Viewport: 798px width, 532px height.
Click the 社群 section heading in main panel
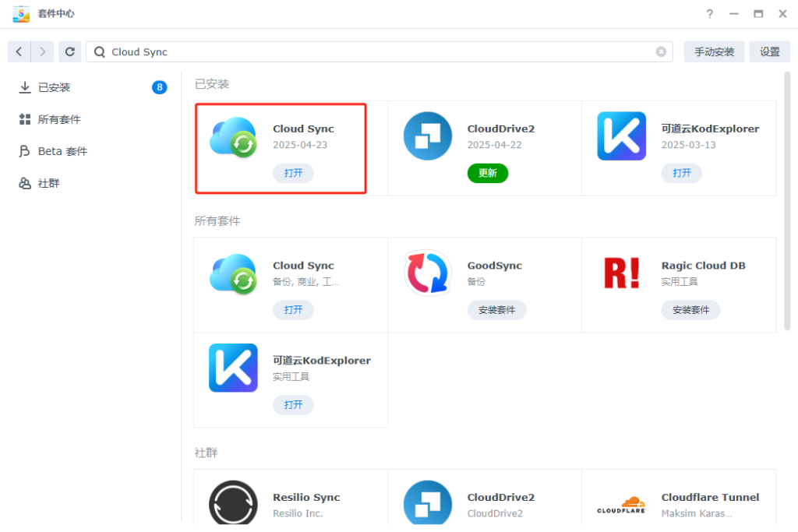pyautogui.click(x=206, y=453)
